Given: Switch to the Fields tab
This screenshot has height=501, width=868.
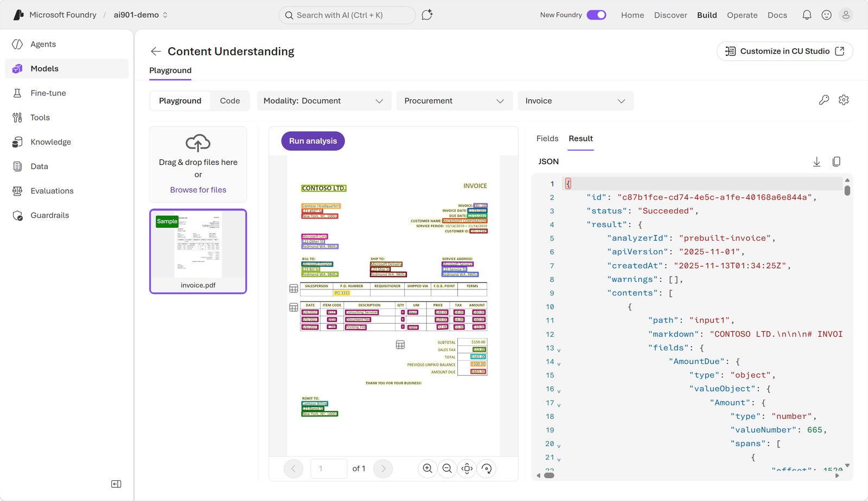Looking at the screenshot, I should point(547,138).
